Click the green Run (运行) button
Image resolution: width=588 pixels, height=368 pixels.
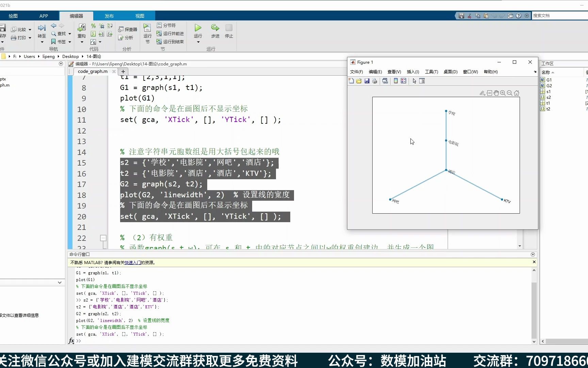coord(198,28)
